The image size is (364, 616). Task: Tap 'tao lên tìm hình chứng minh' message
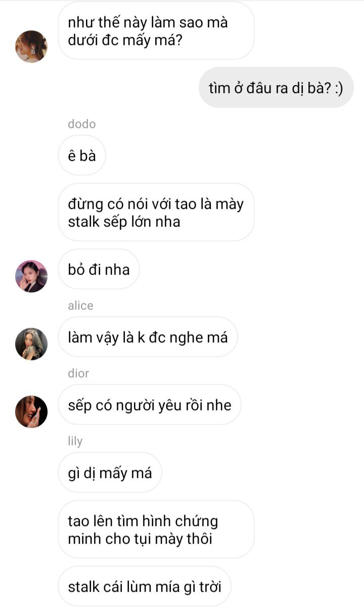(x=156, y=530)
